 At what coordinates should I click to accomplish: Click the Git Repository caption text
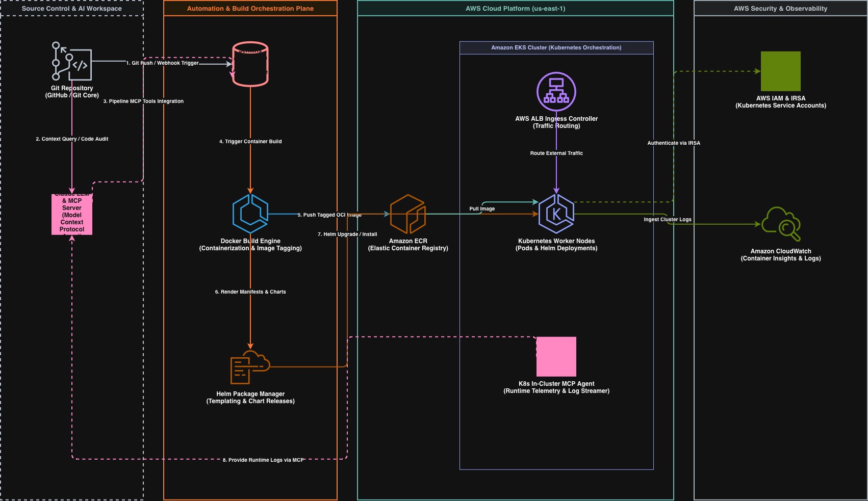[x=72, y=92]
